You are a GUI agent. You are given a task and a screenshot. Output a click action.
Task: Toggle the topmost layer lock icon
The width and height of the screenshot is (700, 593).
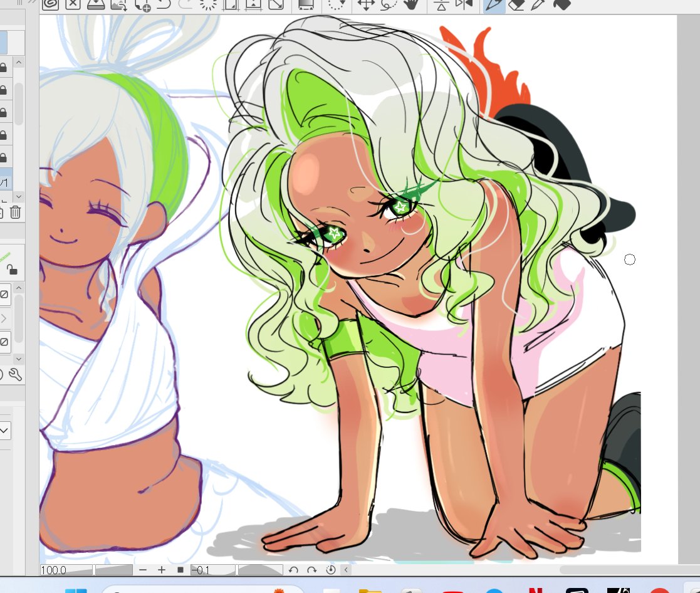point(3,68)
